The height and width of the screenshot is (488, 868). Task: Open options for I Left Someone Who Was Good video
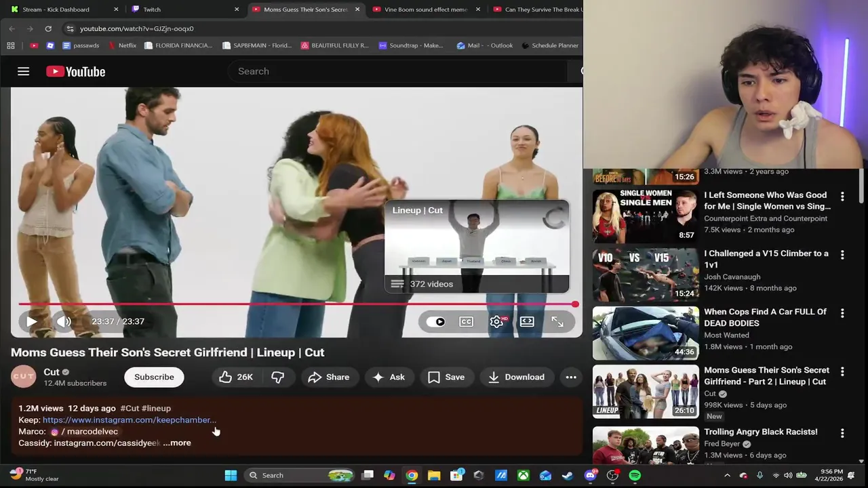[842, 197]
